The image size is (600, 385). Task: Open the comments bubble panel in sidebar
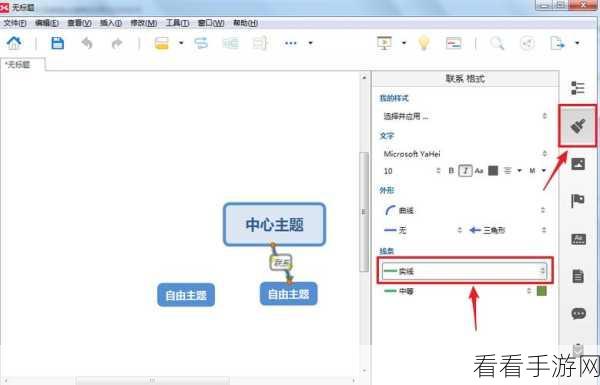[578, 313]
